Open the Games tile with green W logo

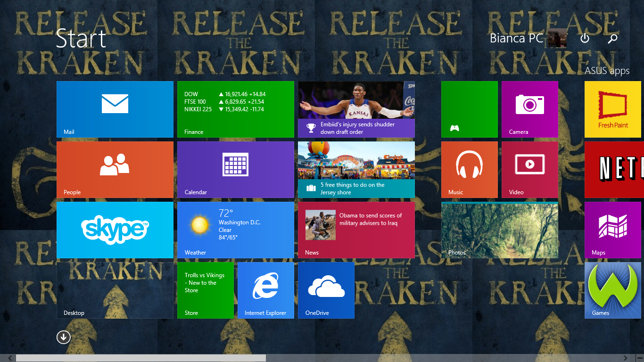[613, 290]
